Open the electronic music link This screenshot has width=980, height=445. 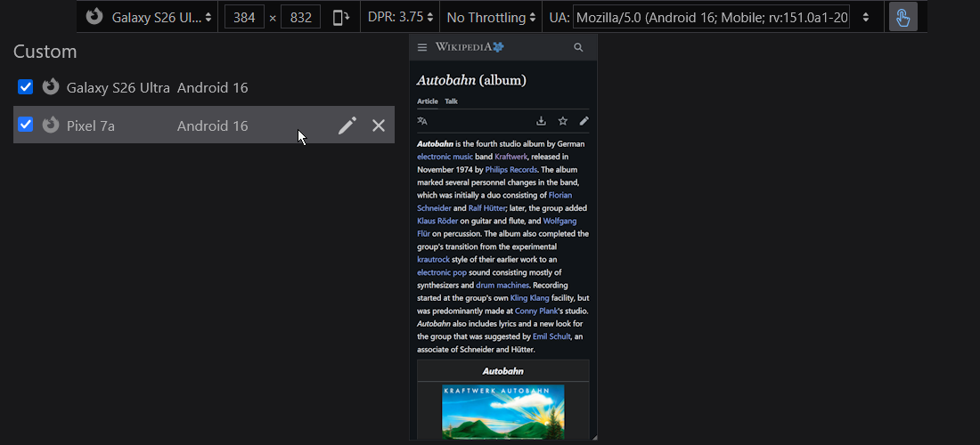[x=445, y=157]
